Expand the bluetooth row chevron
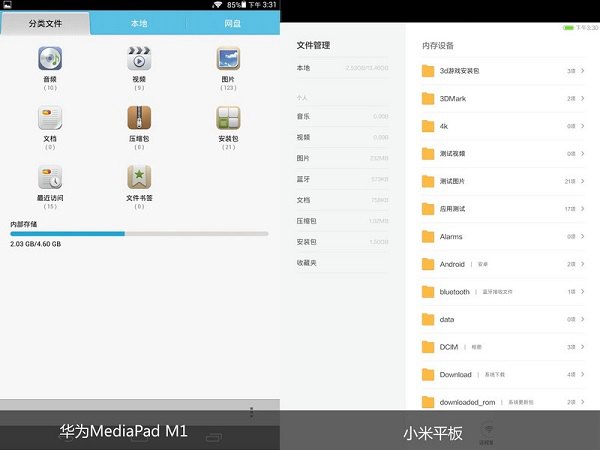Viewport: 600px width, 450px height. 582,292
